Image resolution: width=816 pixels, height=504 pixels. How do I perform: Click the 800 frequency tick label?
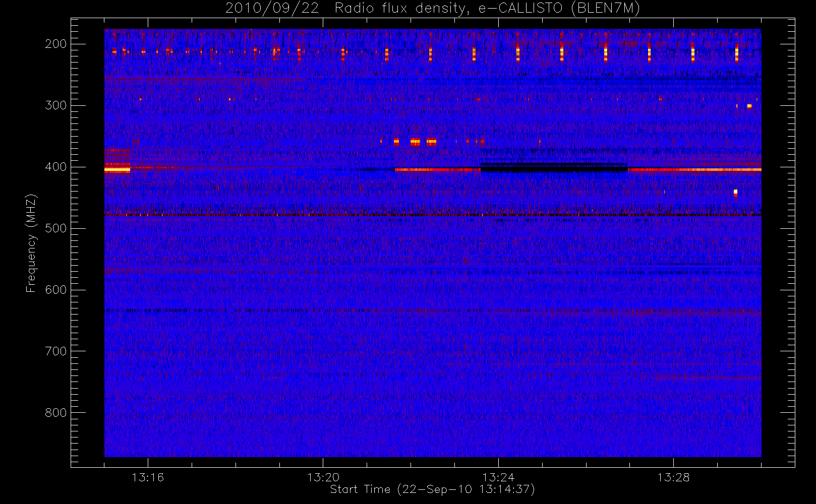click(x=56, y=413)
